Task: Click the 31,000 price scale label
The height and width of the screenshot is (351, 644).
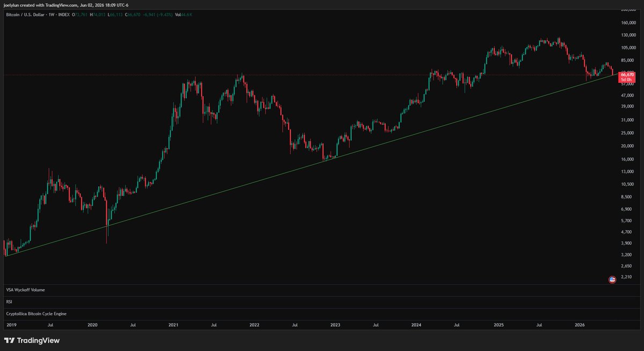Action: (626, 120)
